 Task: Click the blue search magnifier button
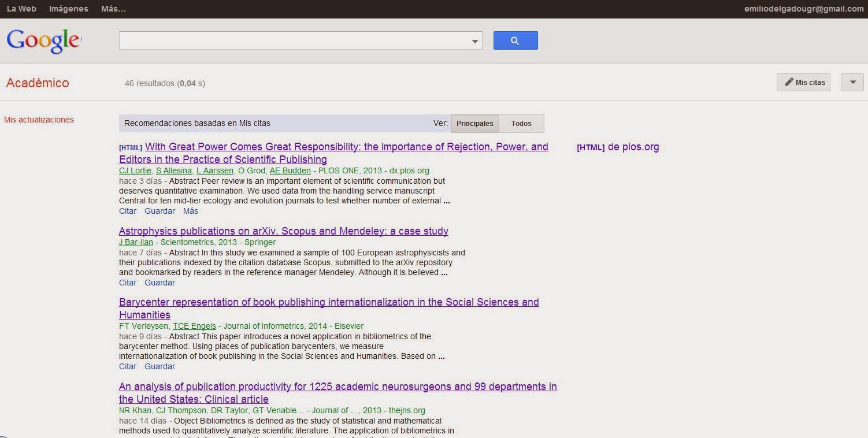(515, 40)
